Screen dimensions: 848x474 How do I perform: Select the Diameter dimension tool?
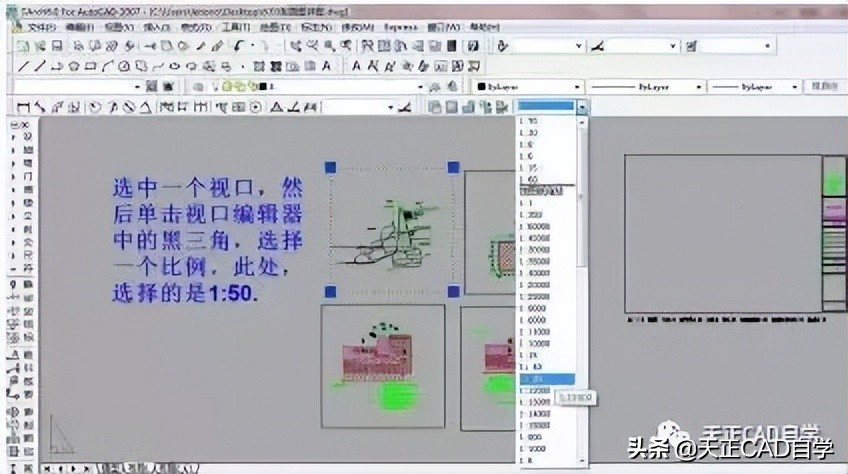(129, 107)
